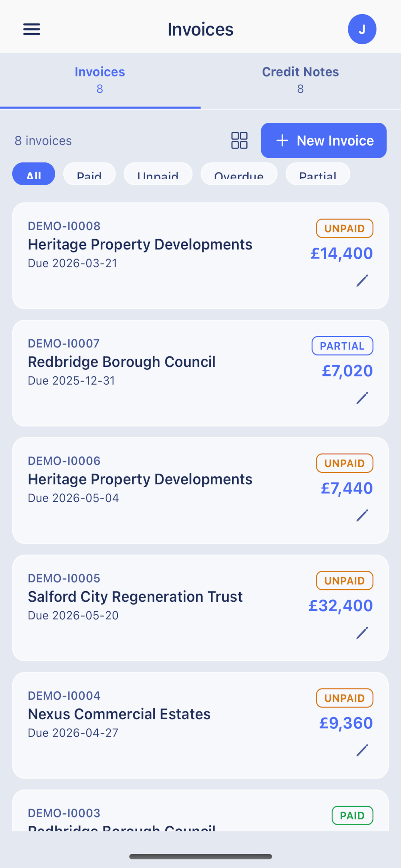This screenshot has width=401, height=868.
Task: Switch to grid view layout icon
Action: (239, 140)
